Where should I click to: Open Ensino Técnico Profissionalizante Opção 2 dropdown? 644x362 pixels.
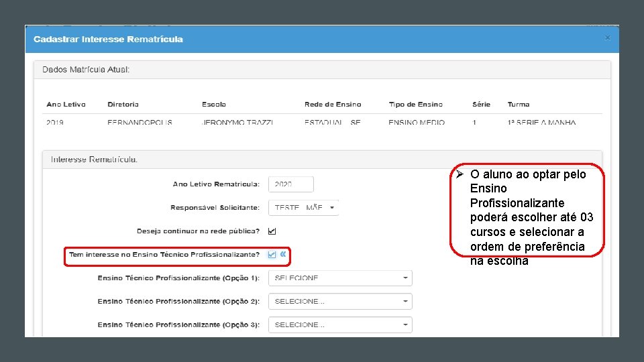340,301
